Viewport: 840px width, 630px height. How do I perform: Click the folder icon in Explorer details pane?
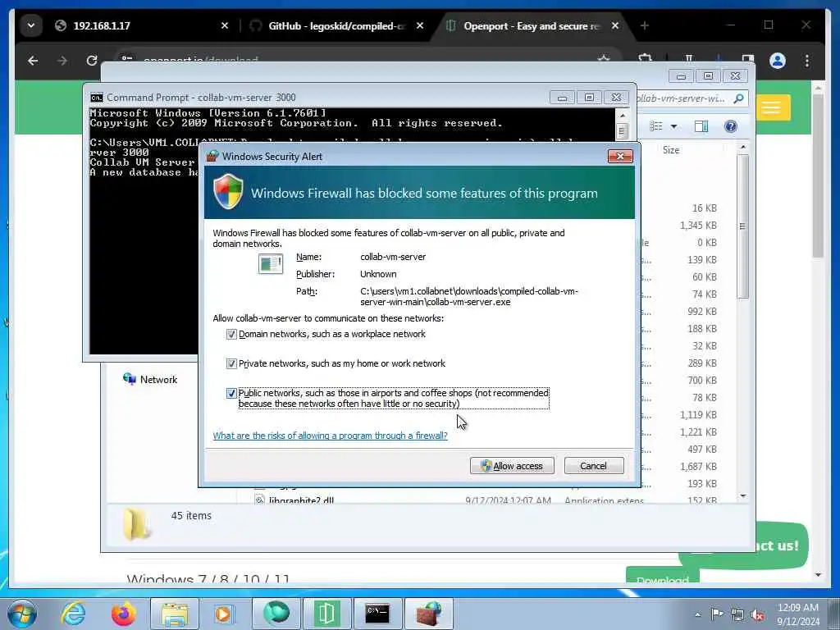coord(136,523)
